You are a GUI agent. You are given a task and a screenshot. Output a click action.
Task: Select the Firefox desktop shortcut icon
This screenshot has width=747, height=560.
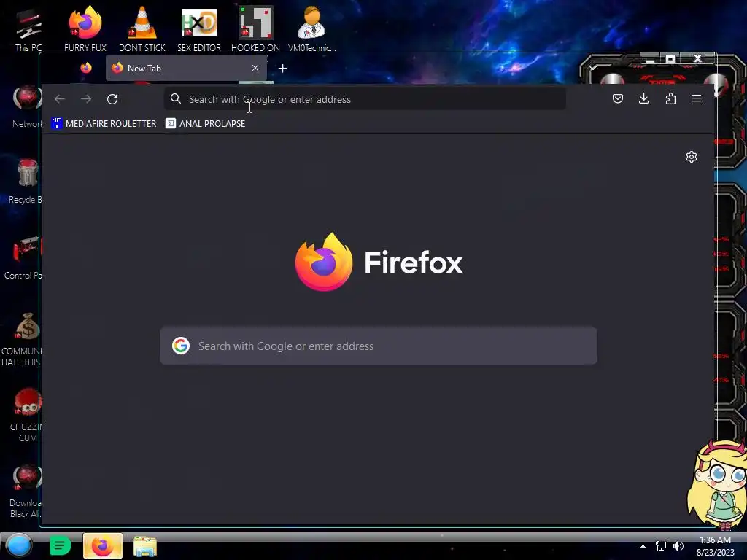(x=85, y=28)
